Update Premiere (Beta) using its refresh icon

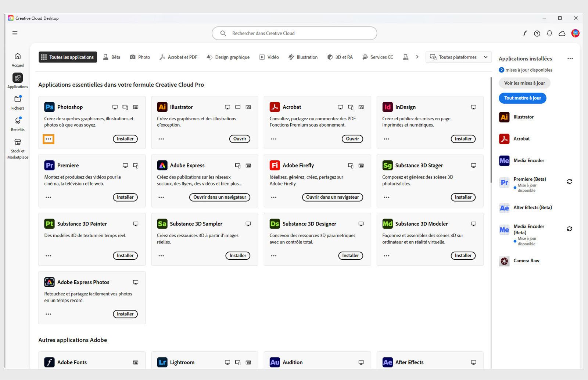[569, 181]
